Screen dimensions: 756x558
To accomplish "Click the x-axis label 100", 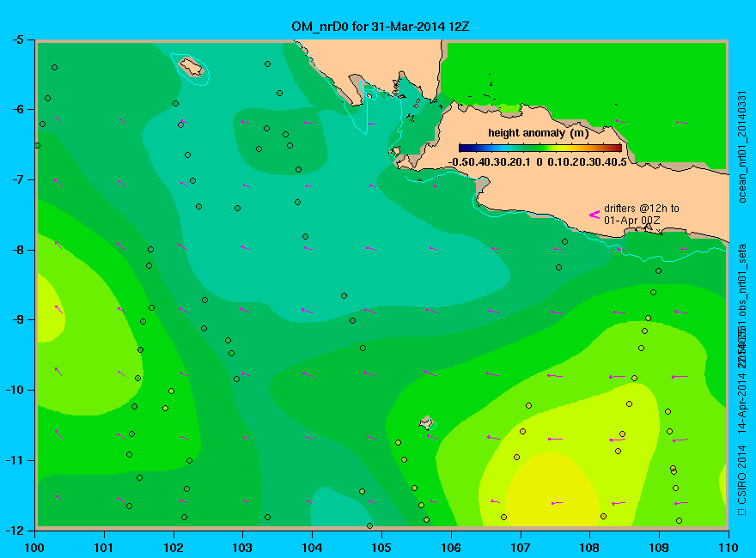I will coord(34,548).
